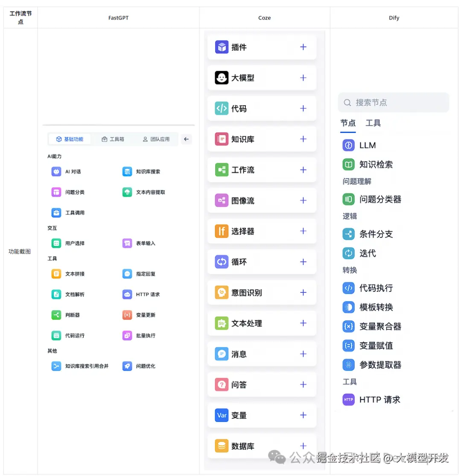Click the Coze 变量 Var icon
Viewport: 461px width, 476px height.
point(222,415)
